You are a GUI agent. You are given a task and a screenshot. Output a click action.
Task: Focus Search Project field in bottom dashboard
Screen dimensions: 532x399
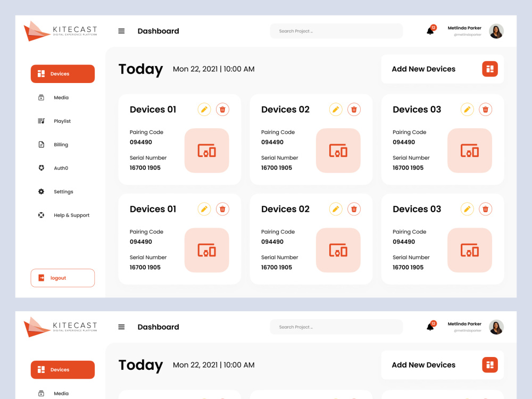pyautogui.click(x=336, y=327)
